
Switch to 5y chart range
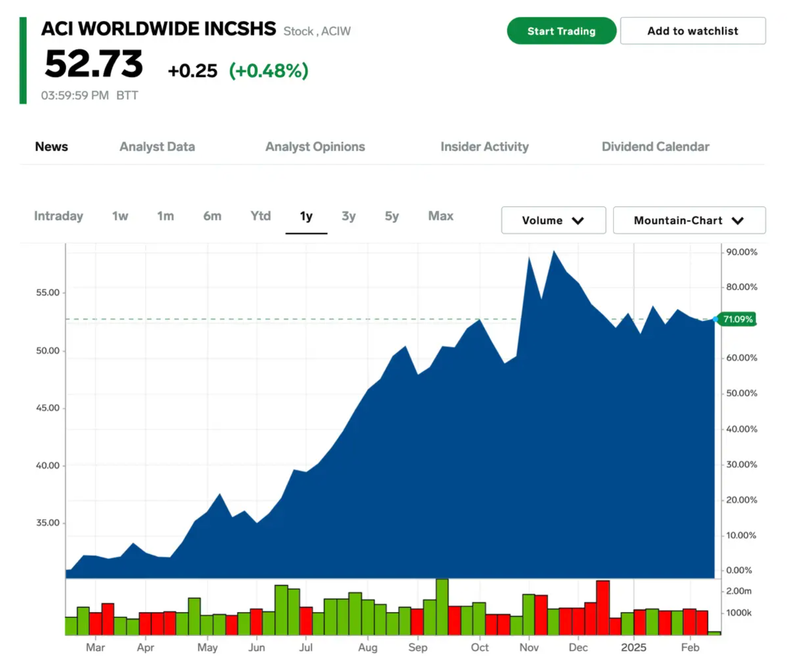tap(391, 216)
